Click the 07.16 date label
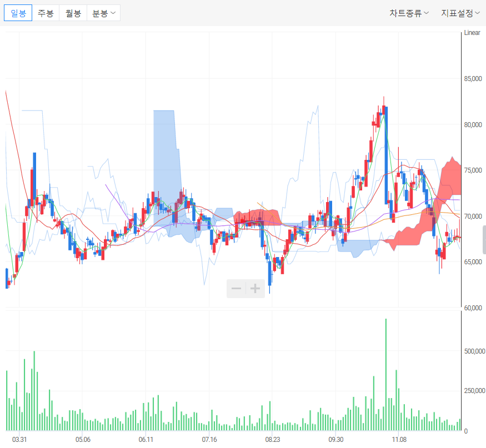 coord(209,439)
